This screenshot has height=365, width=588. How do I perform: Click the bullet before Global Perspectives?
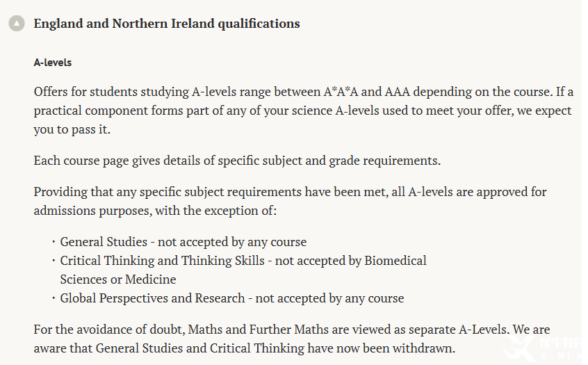click(x=54, y=298)
